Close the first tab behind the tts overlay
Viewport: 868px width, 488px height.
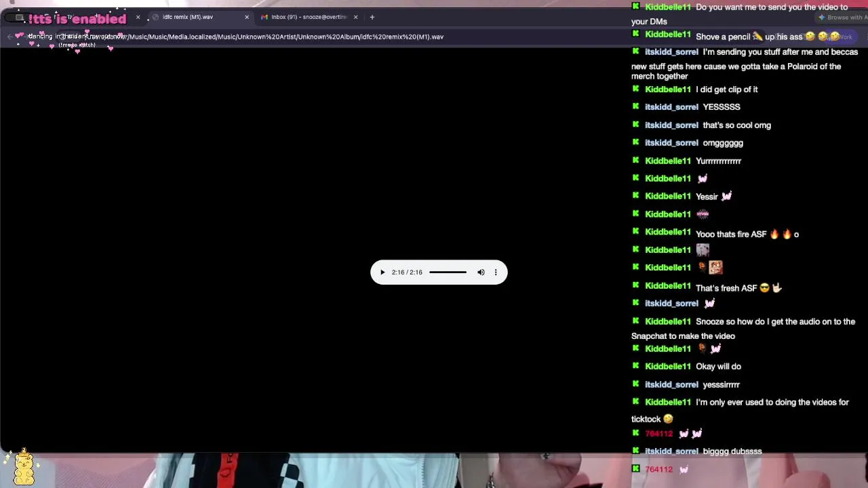point(138,17)
